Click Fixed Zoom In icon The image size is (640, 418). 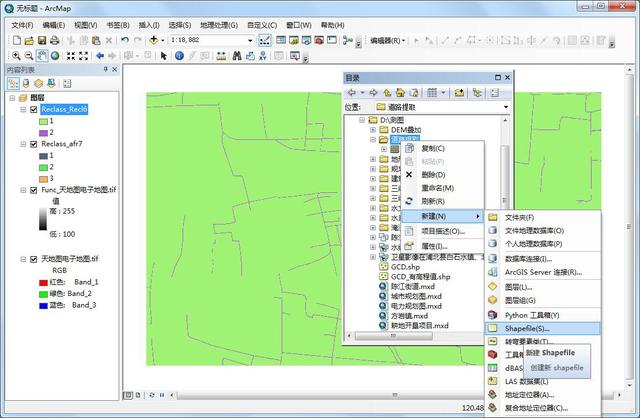71,56
